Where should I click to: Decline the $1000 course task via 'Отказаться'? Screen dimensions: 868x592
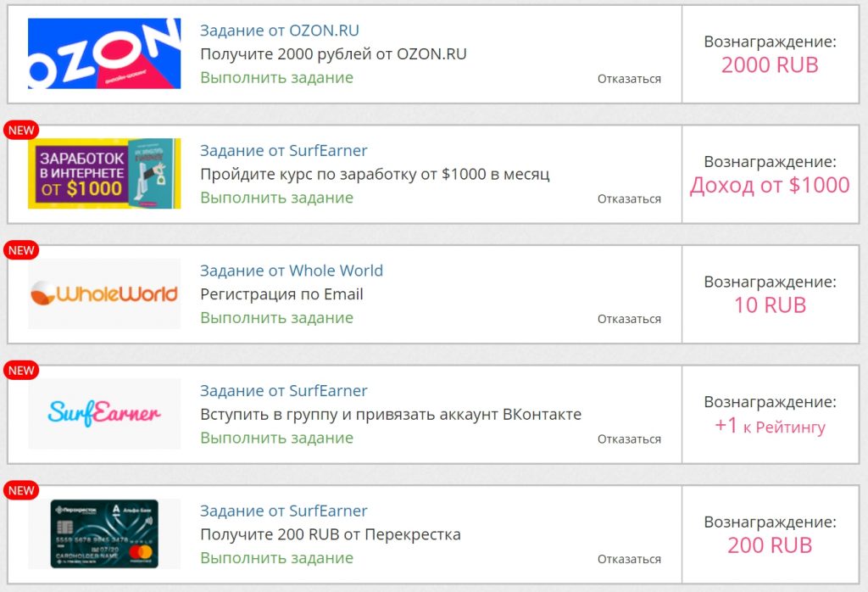tap(629, 199)
